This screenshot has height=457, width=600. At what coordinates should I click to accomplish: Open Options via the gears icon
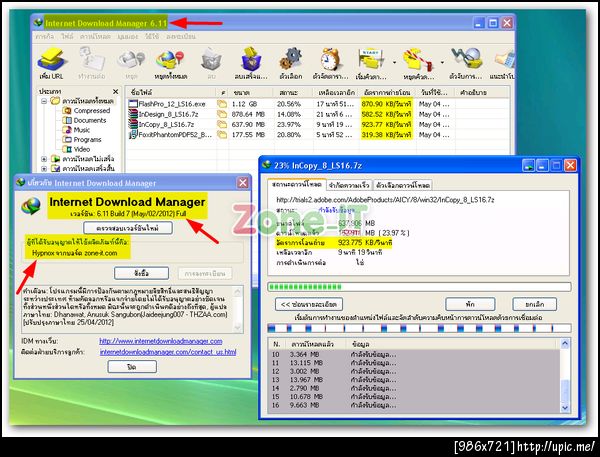[291, 59]
